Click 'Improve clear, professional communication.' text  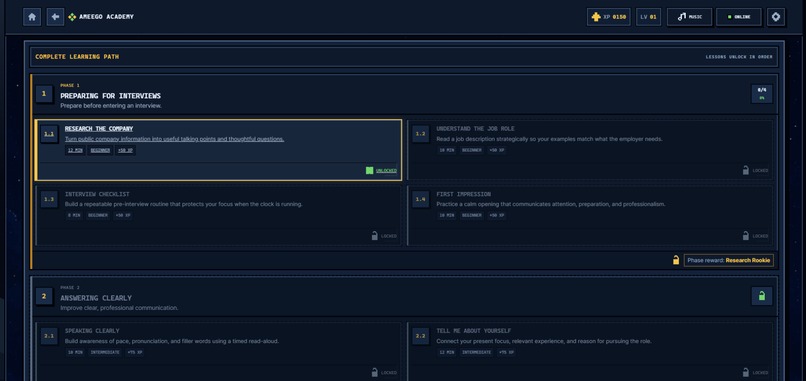(119, 307)
